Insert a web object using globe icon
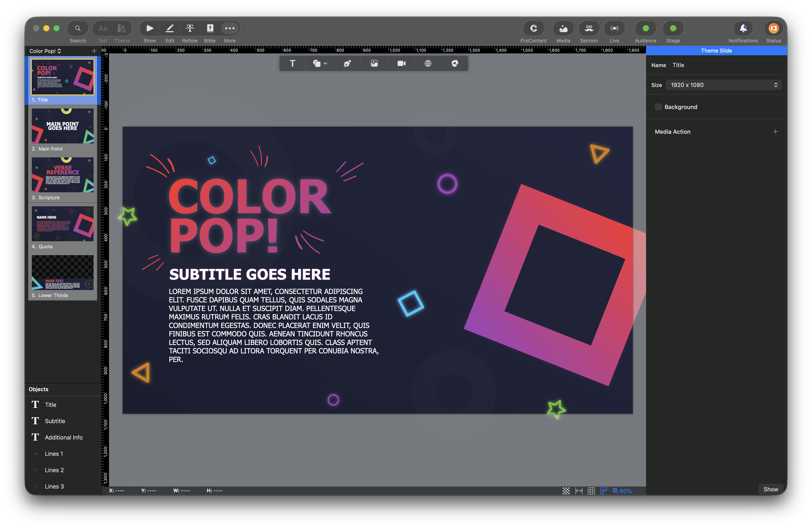This screenshot has width=812, height=528. (x=428, y=64)
